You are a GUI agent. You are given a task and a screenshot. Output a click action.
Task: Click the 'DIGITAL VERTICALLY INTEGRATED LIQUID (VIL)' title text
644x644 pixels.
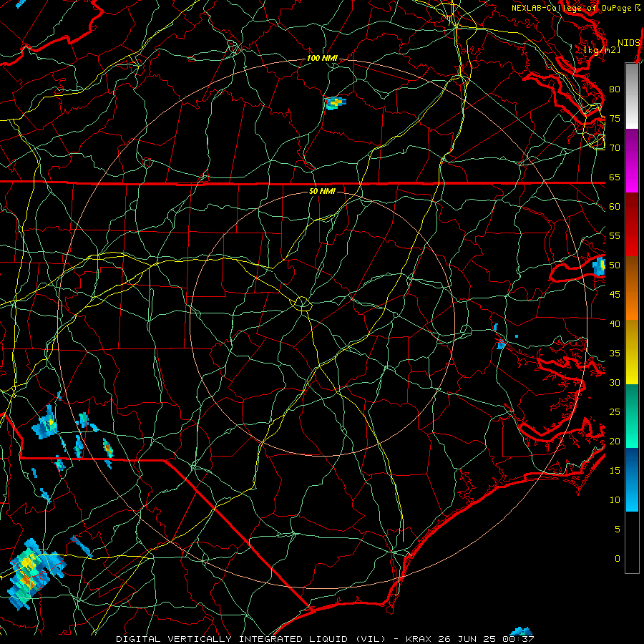tap(252, 639)
